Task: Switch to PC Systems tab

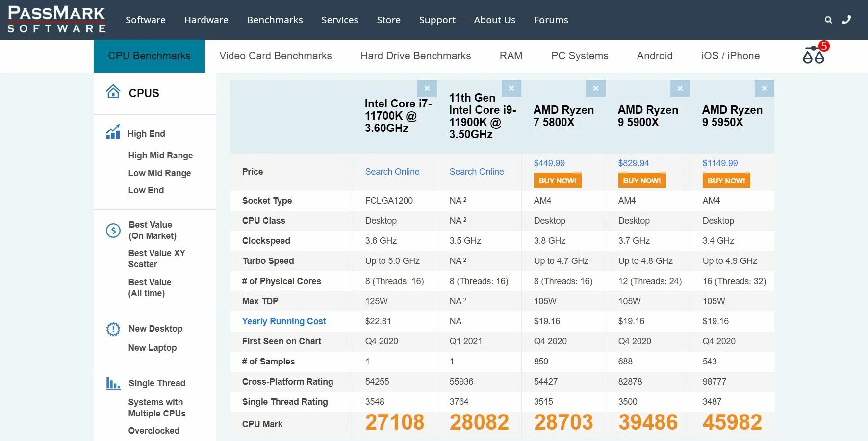Action: coord(580,56)
